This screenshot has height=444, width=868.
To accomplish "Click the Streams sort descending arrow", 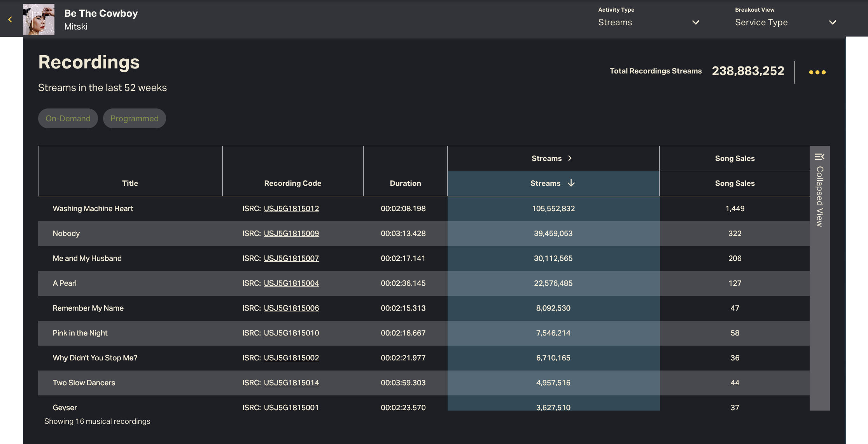I will (x=571, y=183).
